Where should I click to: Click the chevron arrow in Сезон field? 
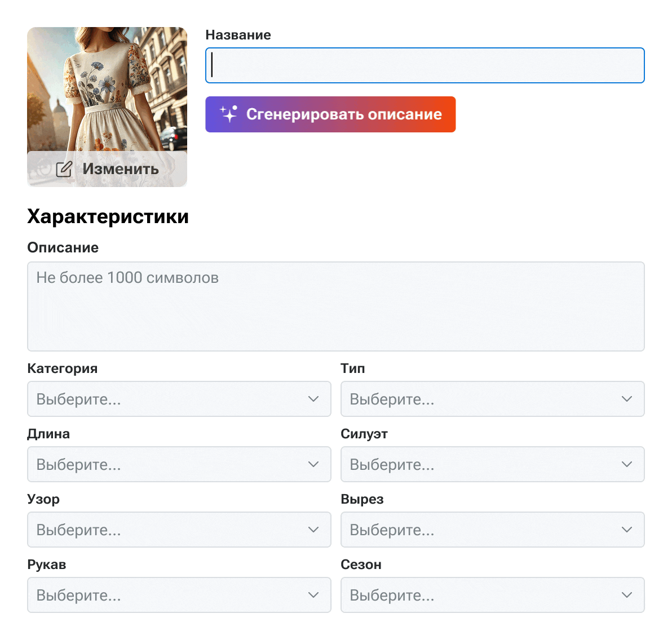click(627, 595)
